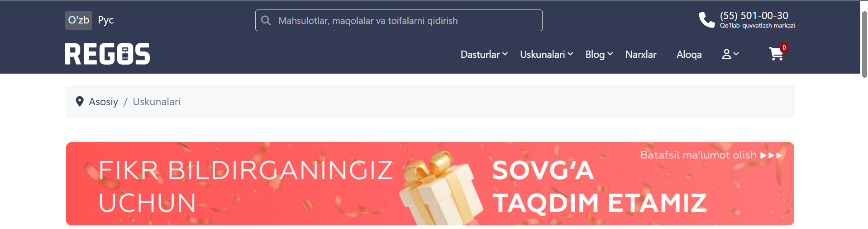Click the search magnifier icon
This screenshot has width=868, height=229.
[x=266, y=20]
